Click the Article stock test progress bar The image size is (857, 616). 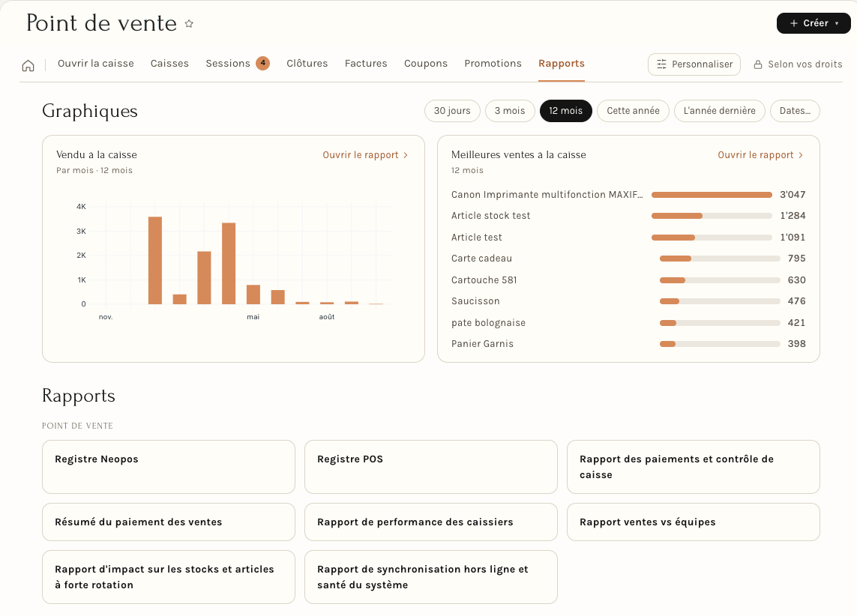click(712, 216)
